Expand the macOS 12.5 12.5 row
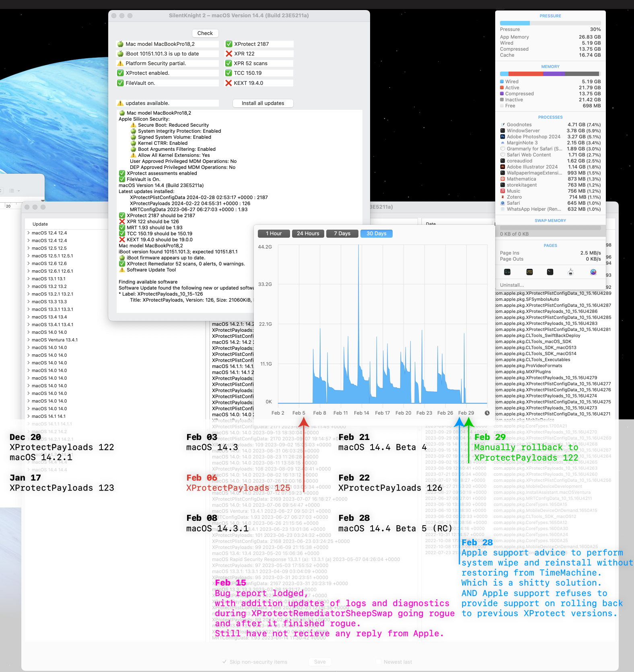634x672 pixels. pos(29,248)
